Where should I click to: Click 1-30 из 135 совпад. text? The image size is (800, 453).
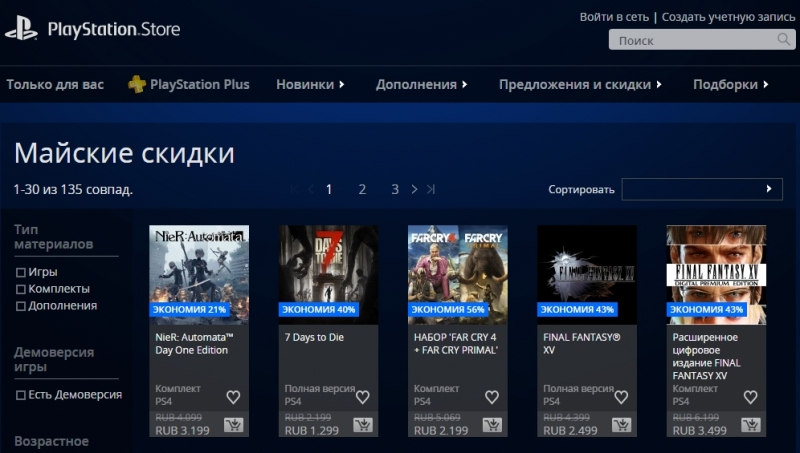coord(73,189)
